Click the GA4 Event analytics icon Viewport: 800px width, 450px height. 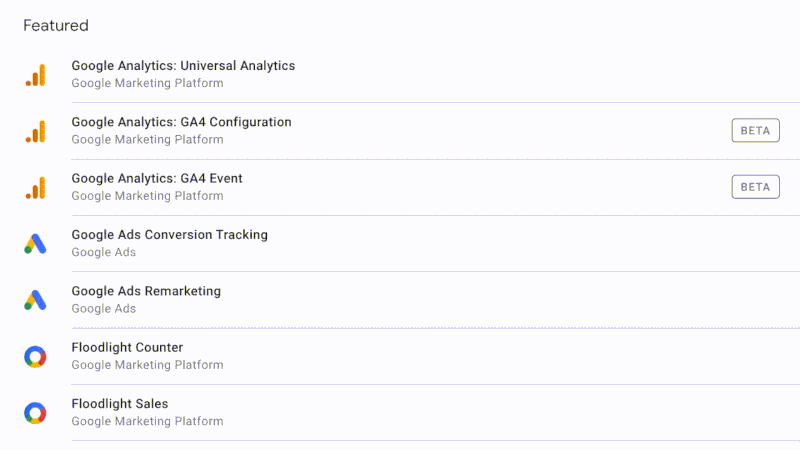click(x=35, y=188)
